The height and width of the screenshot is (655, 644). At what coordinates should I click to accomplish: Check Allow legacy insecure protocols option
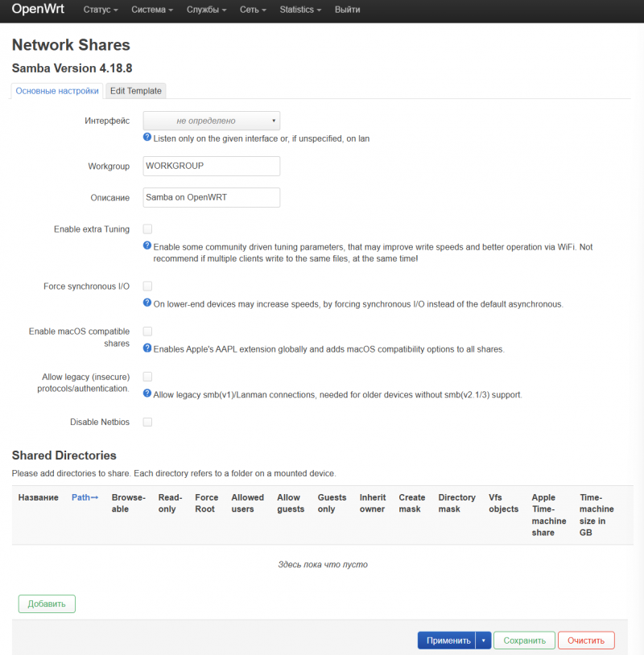pyautogui.click(x=147, y=376)
